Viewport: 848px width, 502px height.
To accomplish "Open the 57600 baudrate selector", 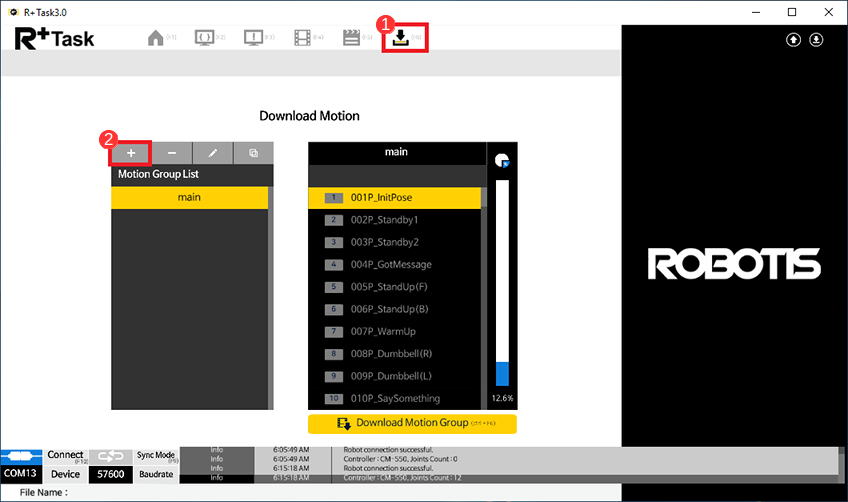I will (x=110, y=474).
